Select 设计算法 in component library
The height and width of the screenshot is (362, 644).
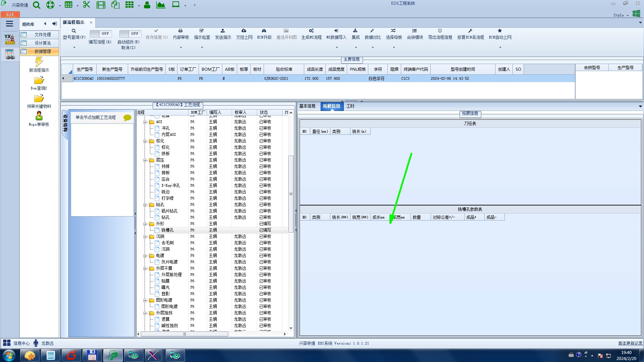coord(39,43)
